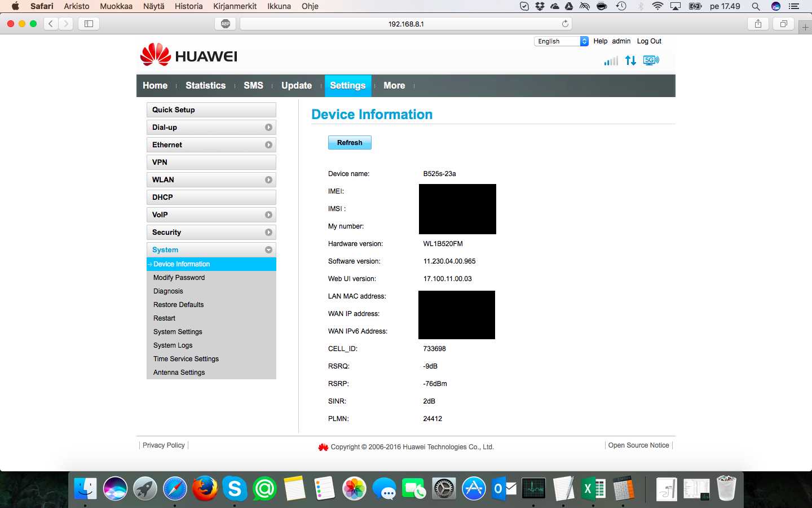Open Photos app in the Dock
812x508 pixels.
coord(354,488)
